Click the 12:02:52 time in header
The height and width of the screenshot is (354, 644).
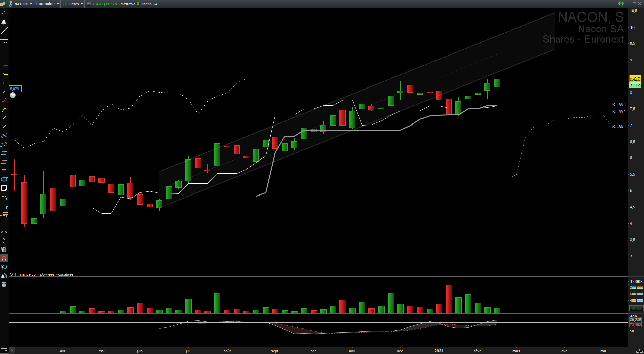[128, 4]
